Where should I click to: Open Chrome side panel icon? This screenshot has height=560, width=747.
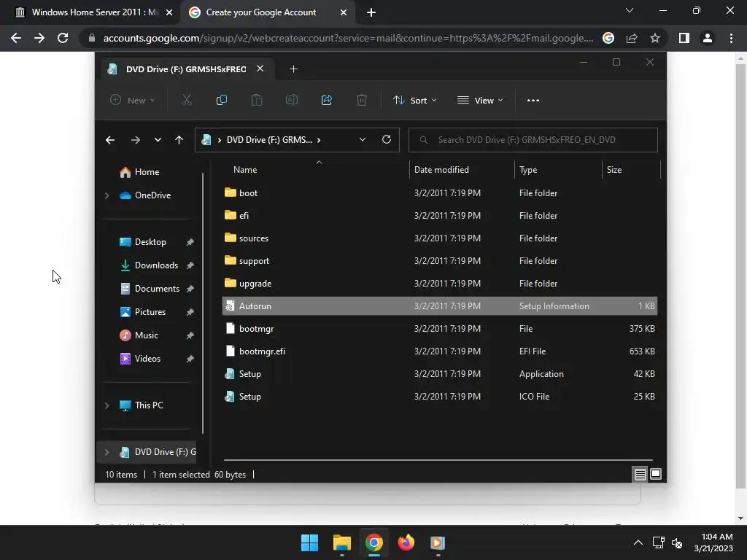coord(684,38)
